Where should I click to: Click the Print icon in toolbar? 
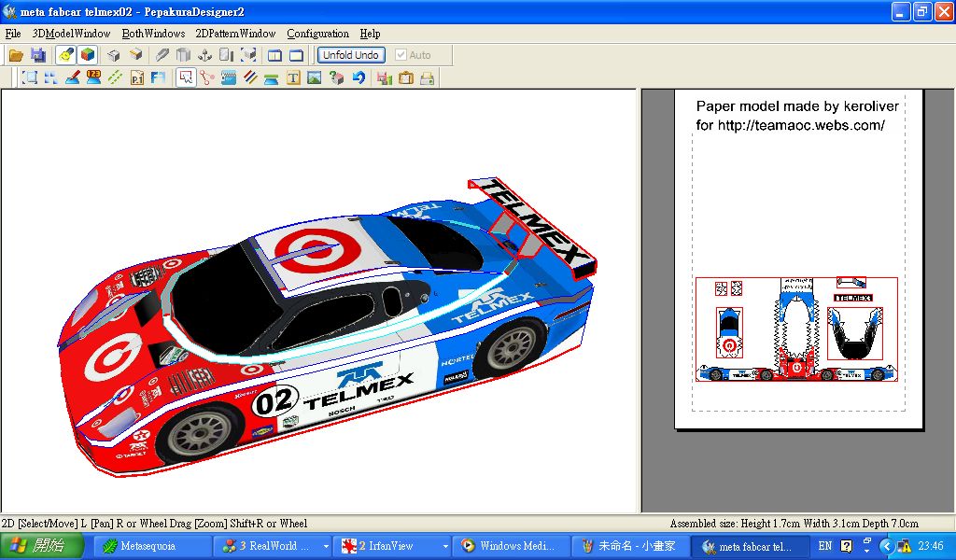[x=428, y=78]
